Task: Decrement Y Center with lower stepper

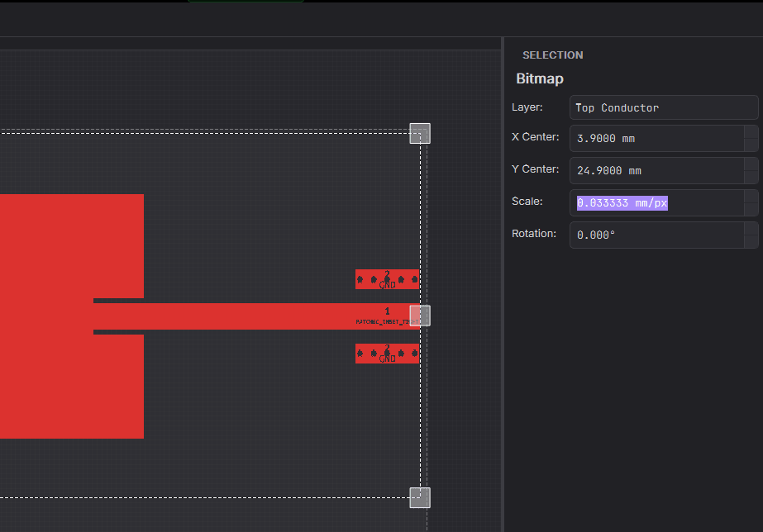Action: tap(751, 177)
